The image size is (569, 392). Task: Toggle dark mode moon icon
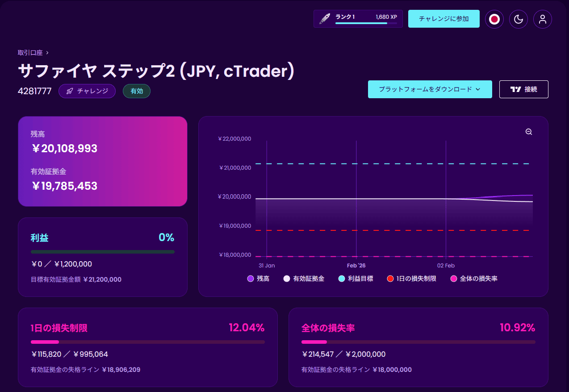tap(518, 19)
